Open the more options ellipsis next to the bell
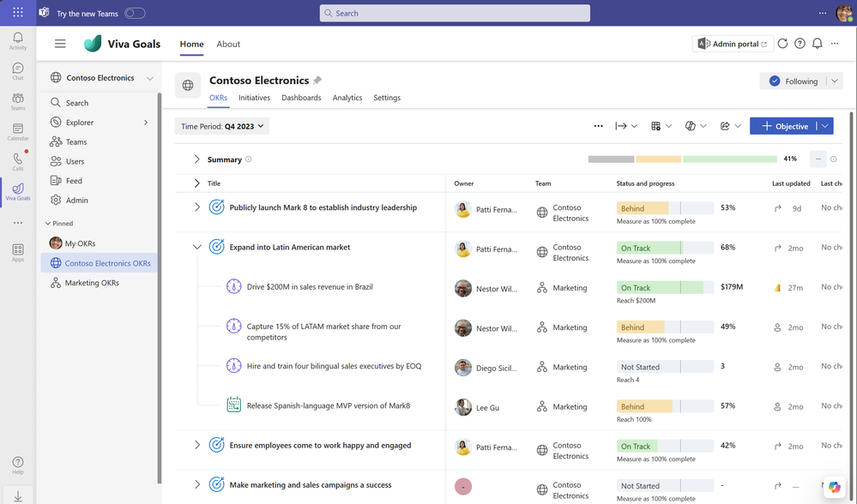The height and width of the screenshot is (504, 857). coord(835,44)
